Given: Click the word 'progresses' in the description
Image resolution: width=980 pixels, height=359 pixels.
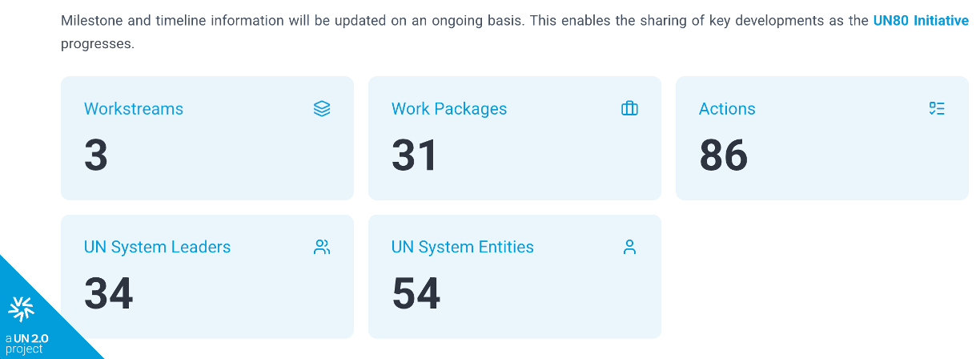Looking at the screenshot, I should pyautogui.click(x=97, y=44).
